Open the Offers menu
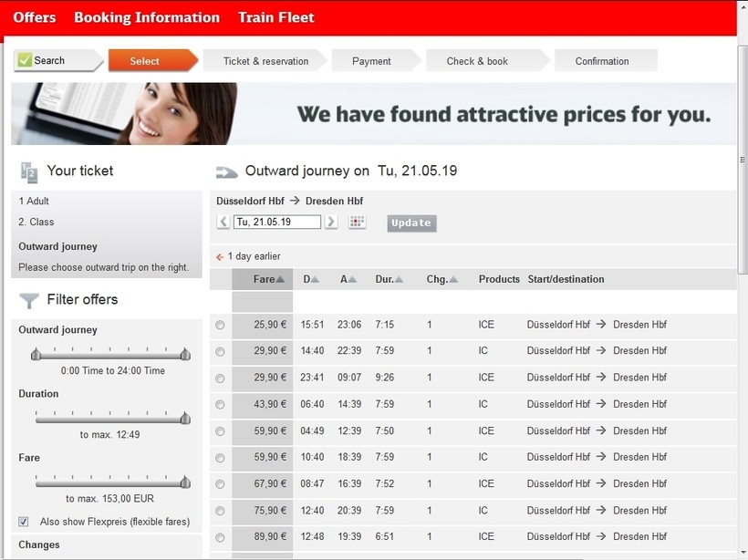This screenshot has width=748, height=560. tap(35, 17)
